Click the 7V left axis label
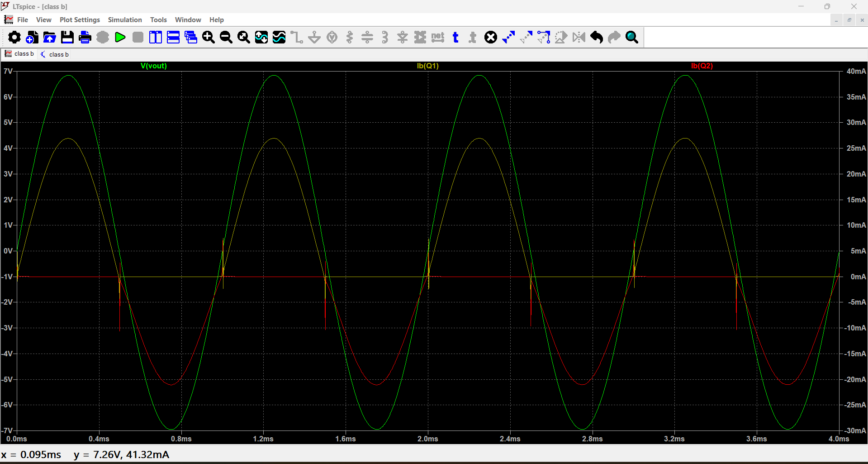This screenshot has height=464, width=868. 8,72
